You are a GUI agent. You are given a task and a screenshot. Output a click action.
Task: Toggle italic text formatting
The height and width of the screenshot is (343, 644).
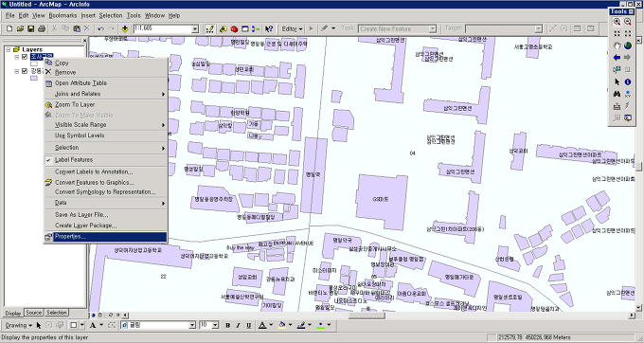[x=238, y=325]
